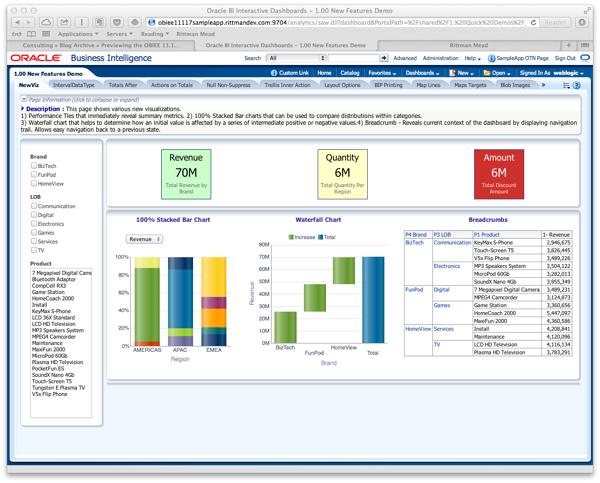Switch to the IntervalDataType tab
Viewport: 600px width, 483px height.
73,85
